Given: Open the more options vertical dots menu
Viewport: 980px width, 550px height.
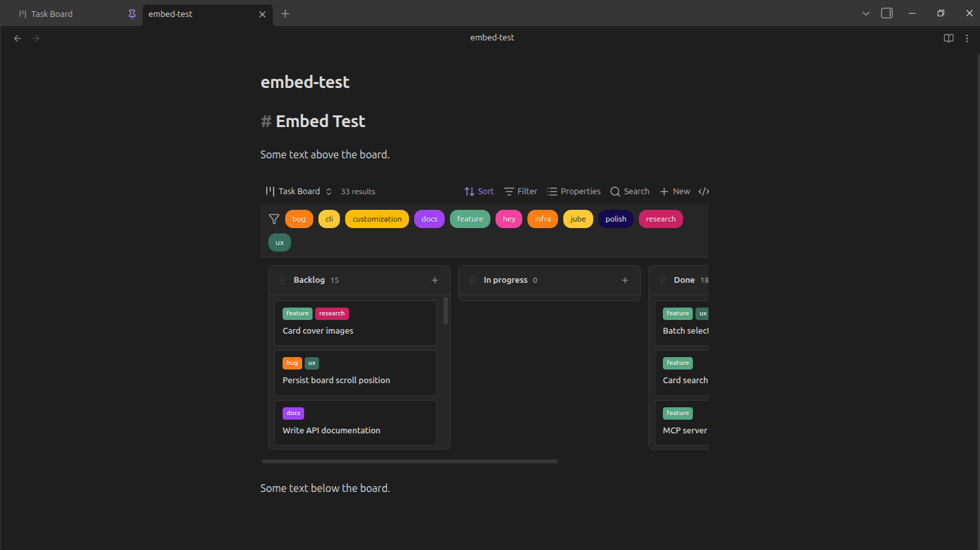Looking at the screenshot, I should pyautogui.click(x=967, y=38).
